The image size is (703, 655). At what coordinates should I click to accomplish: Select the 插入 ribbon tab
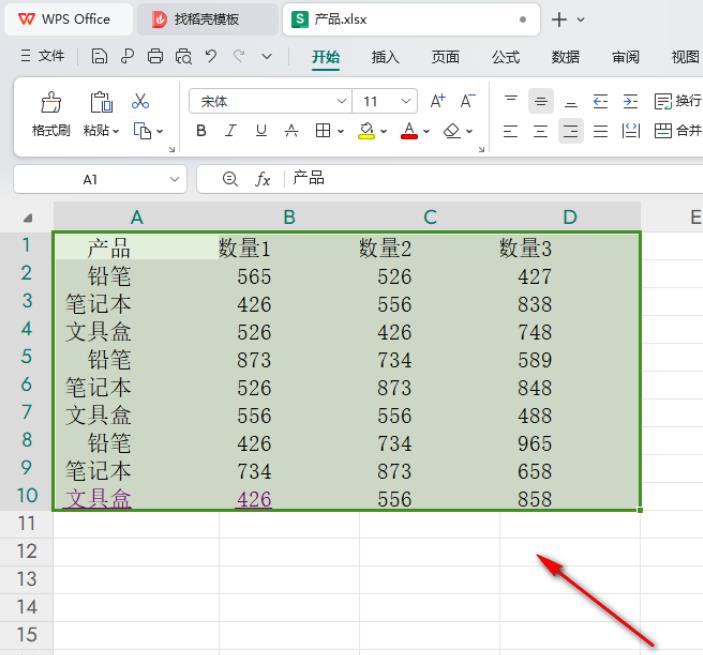point(385,57)
